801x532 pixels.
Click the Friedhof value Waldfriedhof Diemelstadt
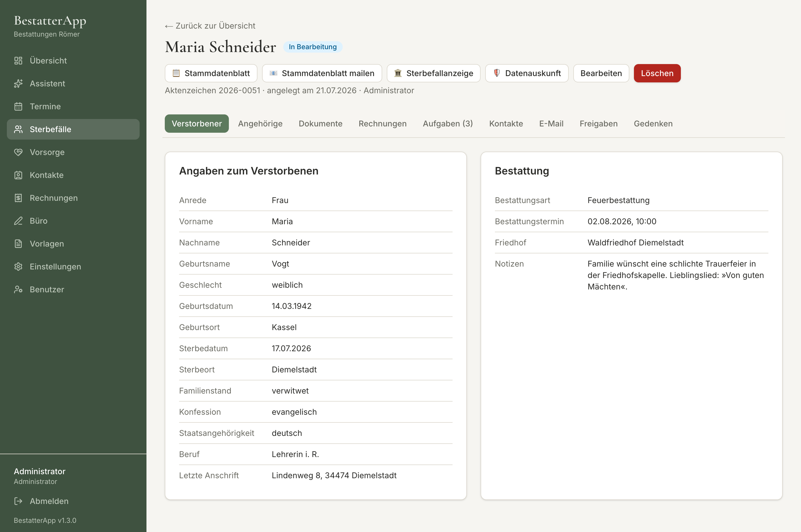pyautogui.click(x=635, y=243)
